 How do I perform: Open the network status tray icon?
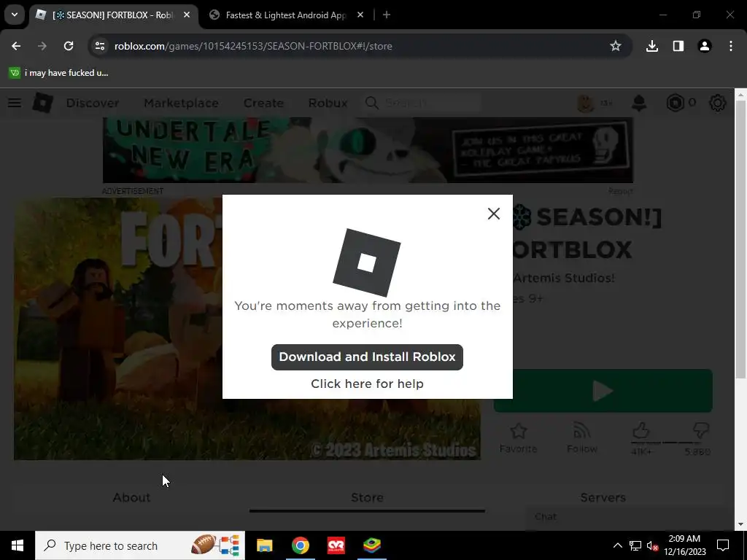[635, 545]
